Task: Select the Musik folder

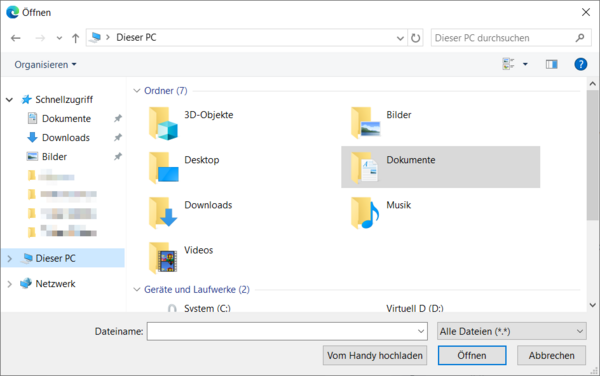Action: click(381, 213)
